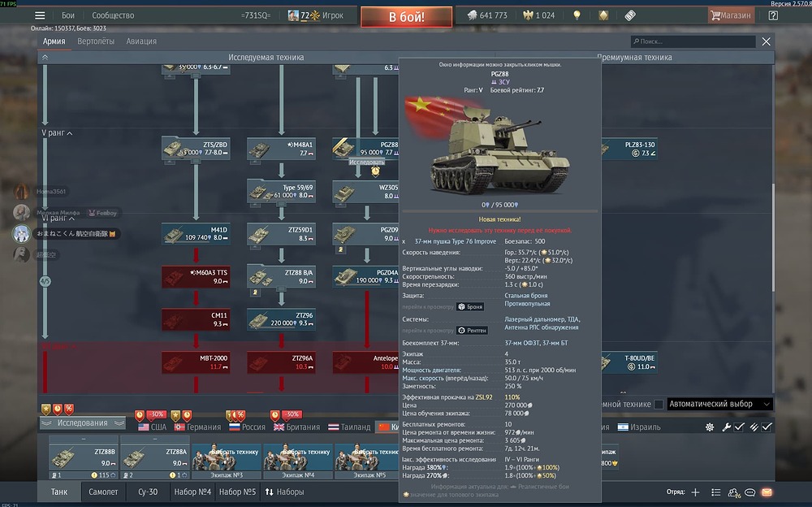Screen dimensions: 812x507
Task: Select the M41D vehicle card
Action: [196, 234]
